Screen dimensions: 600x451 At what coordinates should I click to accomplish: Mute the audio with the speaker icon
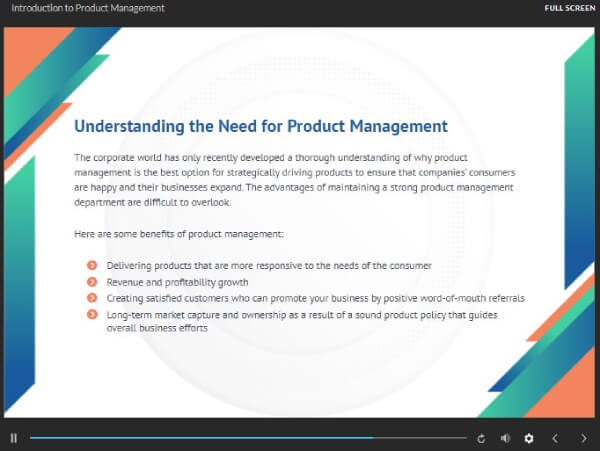(x=505, y=438)
